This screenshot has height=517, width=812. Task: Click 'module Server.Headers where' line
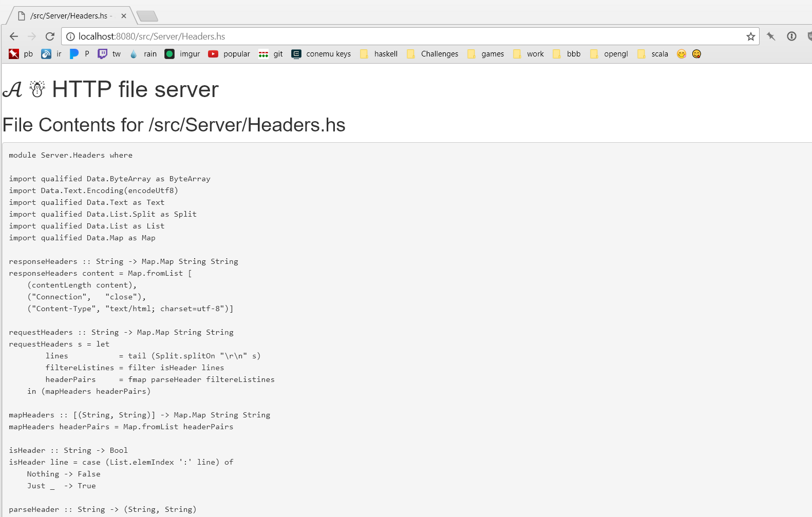click(x=71, y=155)
